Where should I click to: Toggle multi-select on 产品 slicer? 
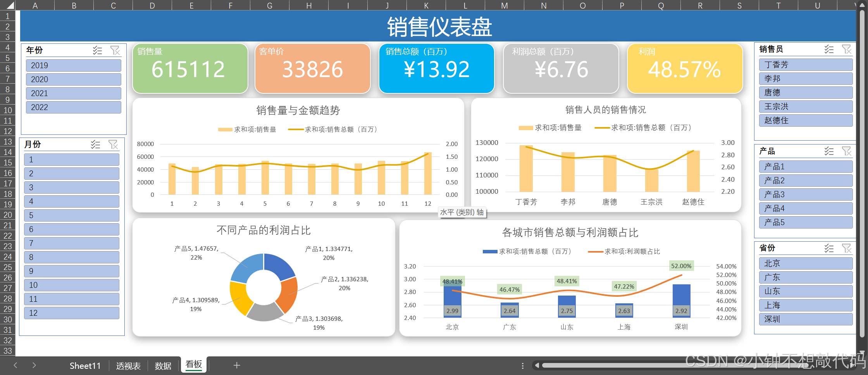829,151
